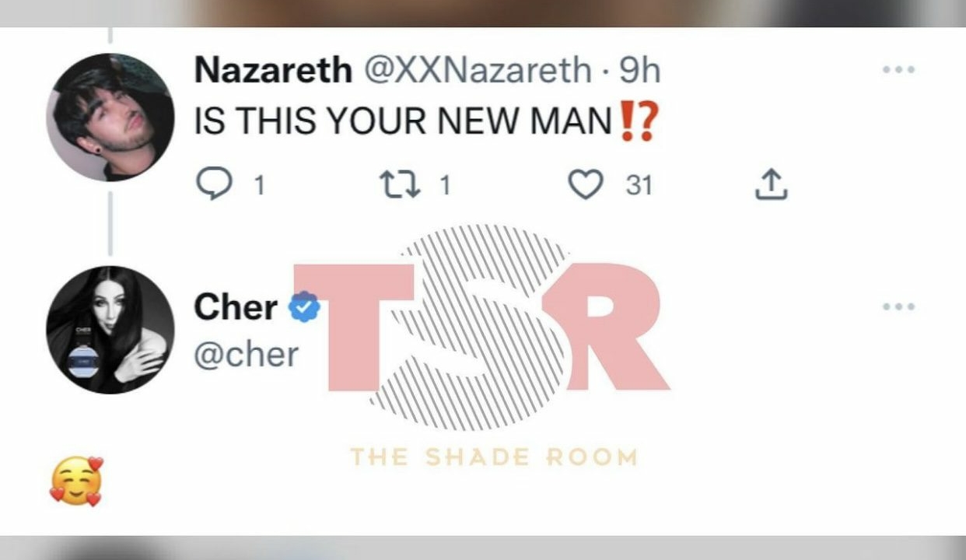Click Cher's verified badge

click(x=305, y=308)
